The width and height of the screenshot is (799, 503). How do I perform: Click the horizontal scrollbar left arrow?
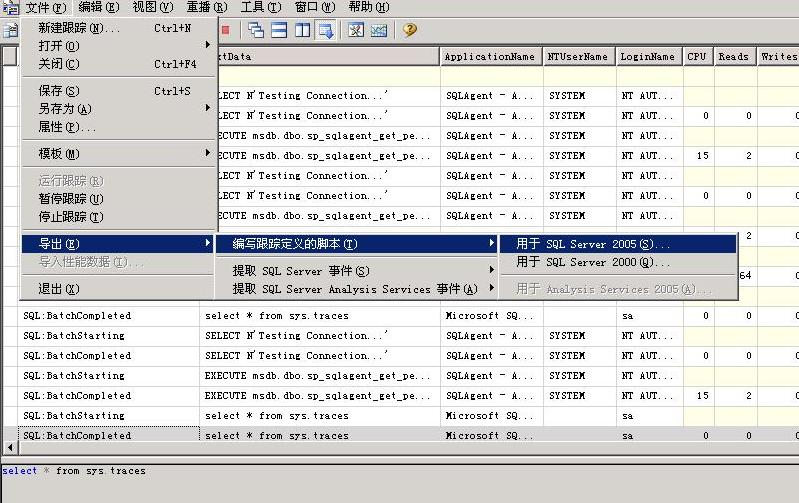[x=10, y=448]
